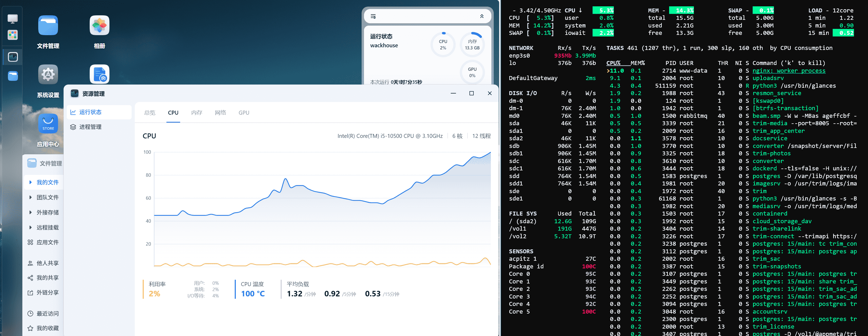The height and width of the screenshot is (336, 868).
Task: Open the app launcher grid icon in dock
Action: pyautogui.click(x=12, y=35)
